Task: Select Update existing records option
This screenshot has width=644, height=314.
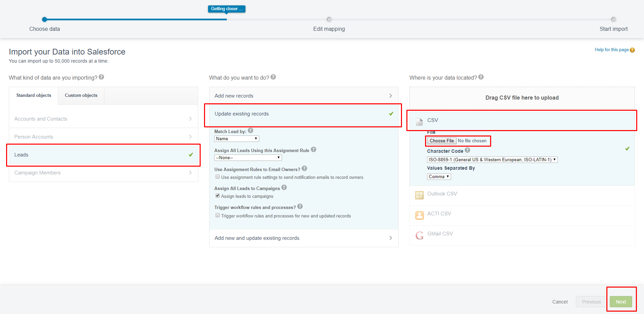Action: [x=304, y=114]
